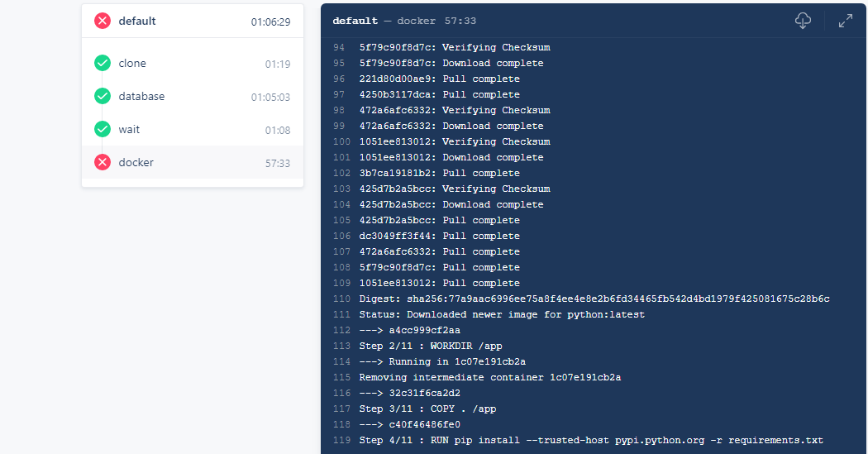Click the red X icon beside docker
This screenshot has height=454, width=868.
pyautogui.click(x=103, y=162)
